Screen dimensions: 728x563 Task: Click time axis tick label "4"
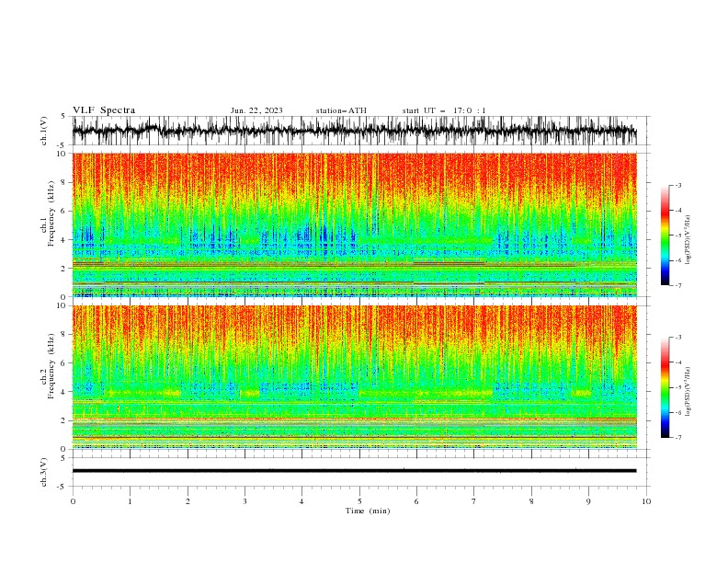[301, 501]
